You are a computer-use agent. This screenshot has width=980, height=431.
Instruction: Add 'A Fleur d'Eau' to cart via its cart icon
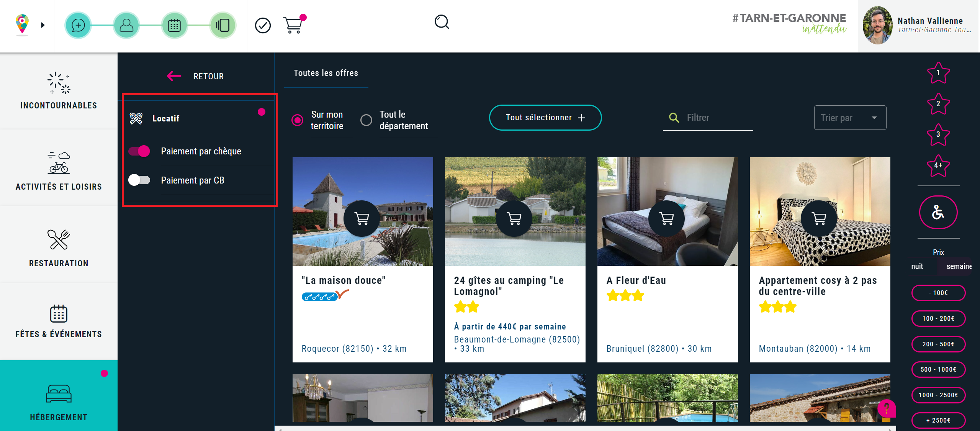667,218
